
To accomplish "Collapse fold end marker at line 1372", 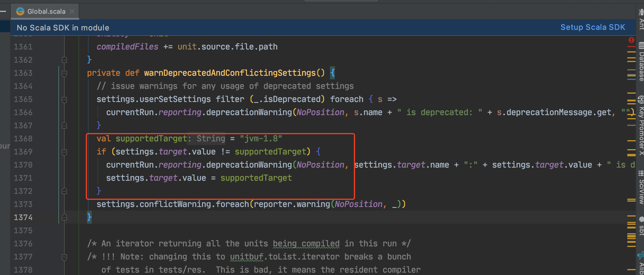I will (x=64, y=191).
